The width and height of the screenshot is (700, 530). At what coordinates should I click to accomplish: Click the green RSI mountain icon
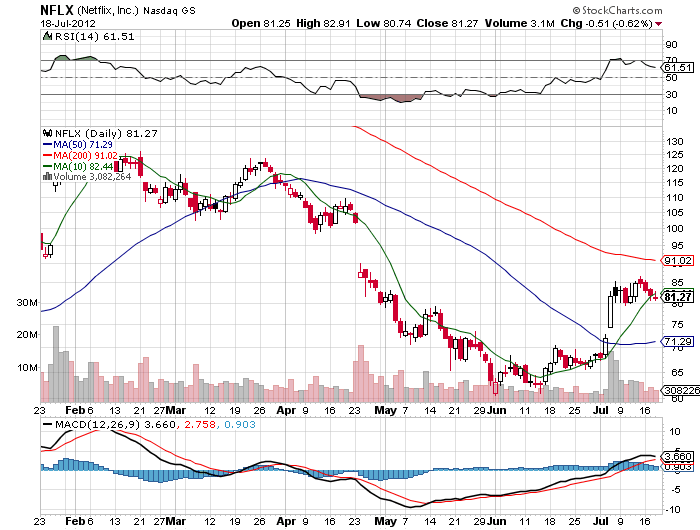pyautogui.click(x=47, y=36)
